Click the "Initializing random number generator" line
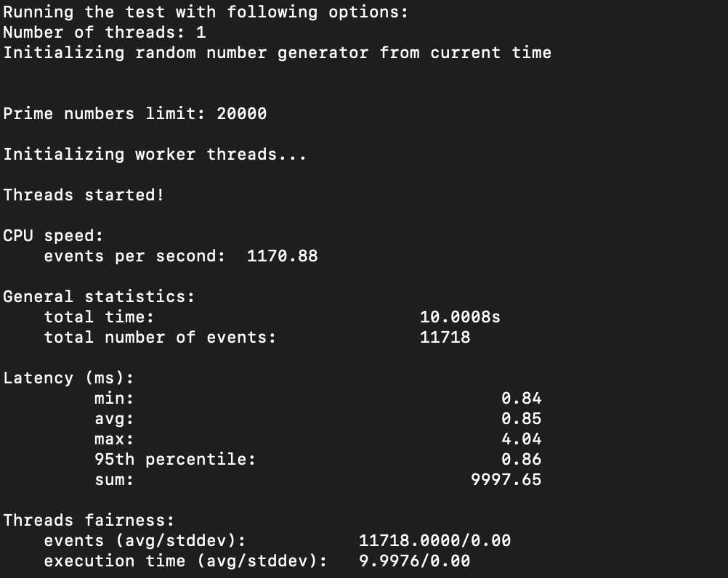The width and height of the screenshot is (728, 578). 277,53
